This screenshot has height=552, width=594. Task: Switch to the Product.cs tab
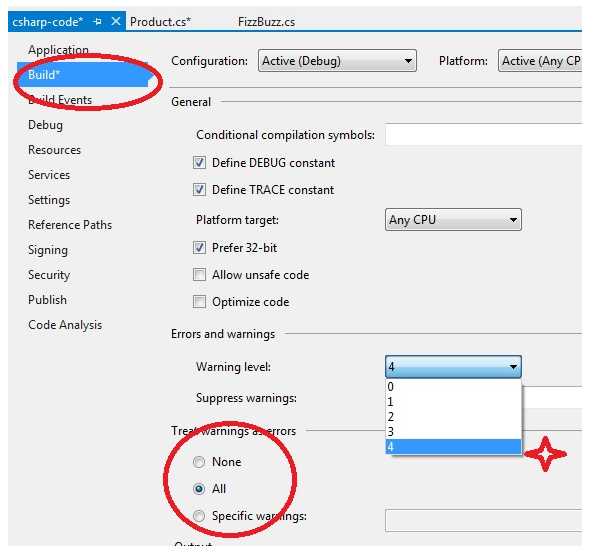coord(160,22)
